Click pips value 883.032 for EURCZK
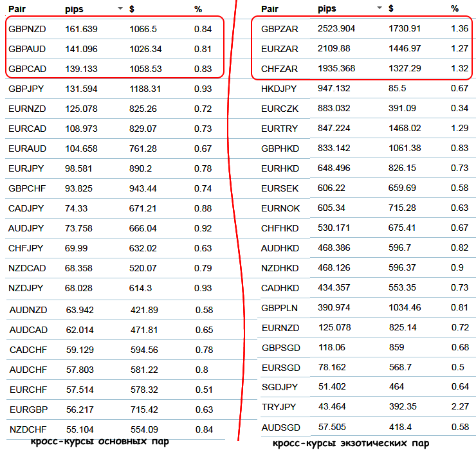Viewport: 476px width, 450px height. pos(334,109)
